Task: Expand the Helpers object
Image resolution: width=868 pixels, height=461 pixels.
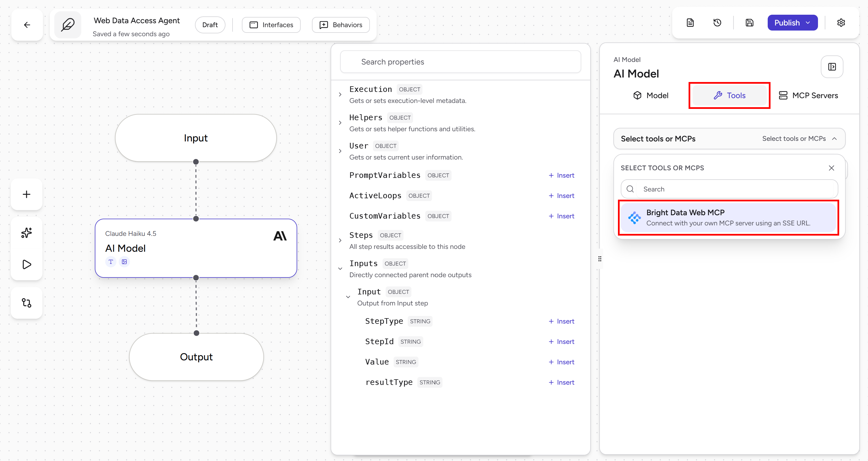Action: (340, 123)
